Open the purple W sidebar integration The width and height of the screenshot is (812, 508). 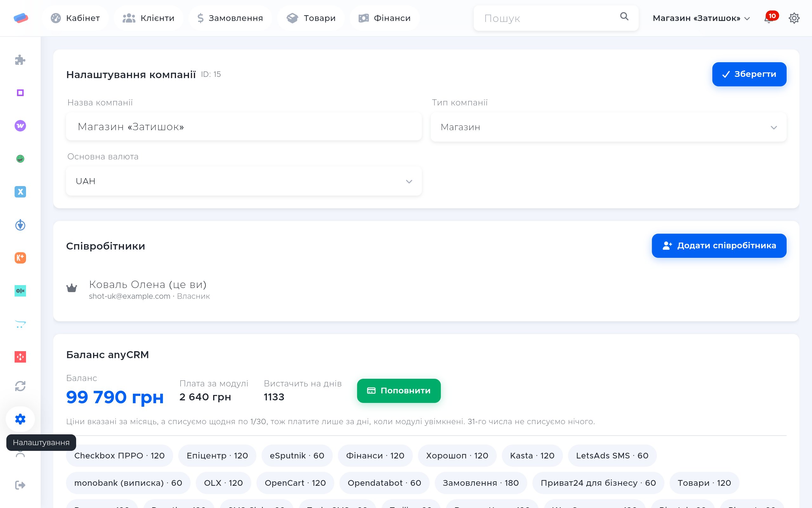point(20,126)
